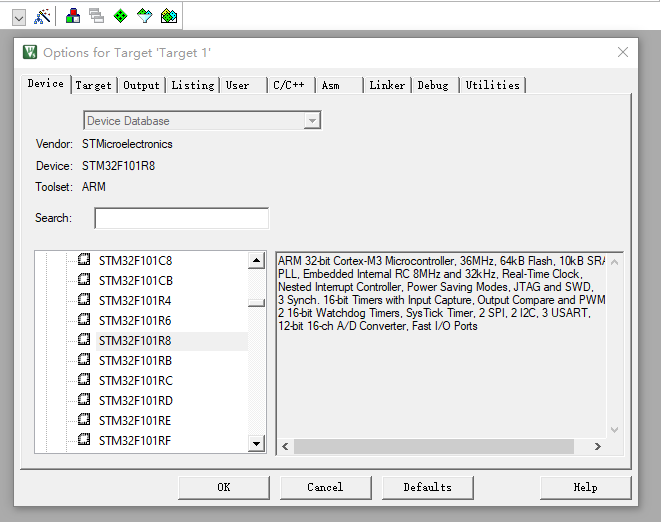Screen dimensions: 661x522
Task: Click the vendor text STMicroelectronics
Action: coord(127,144)
